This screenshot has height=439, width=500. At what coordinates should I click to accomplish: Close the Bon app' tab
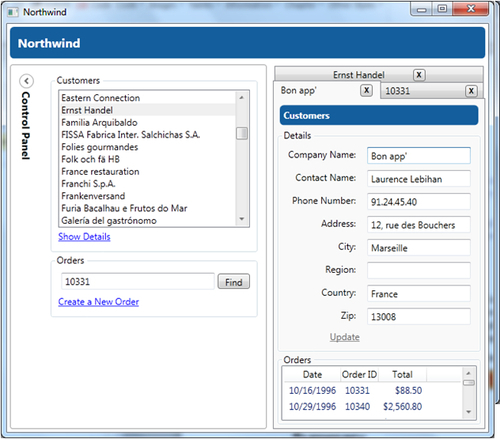[366, 90]
